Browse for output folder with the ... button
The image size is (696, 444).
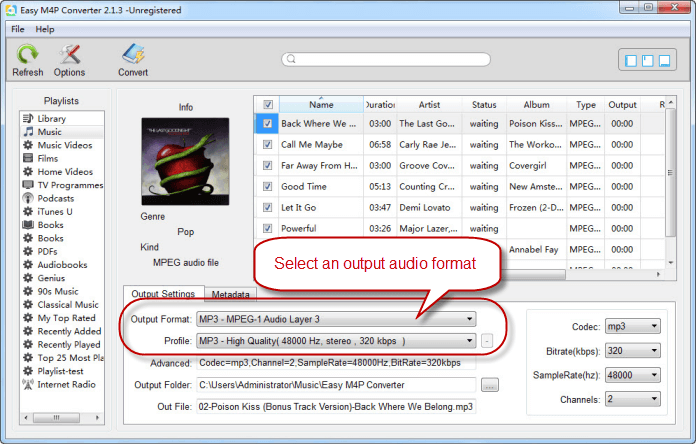490,385
